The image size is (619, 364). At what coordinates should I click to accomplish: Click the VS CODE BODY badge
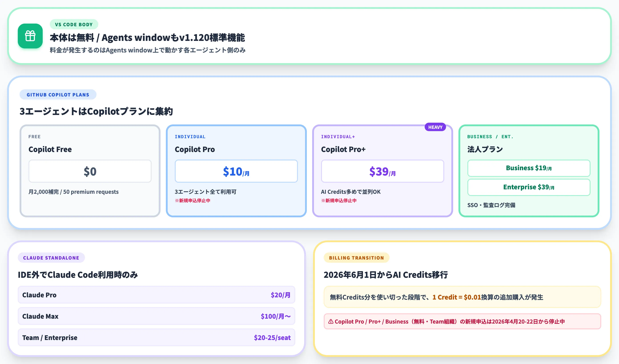[74, 24]
